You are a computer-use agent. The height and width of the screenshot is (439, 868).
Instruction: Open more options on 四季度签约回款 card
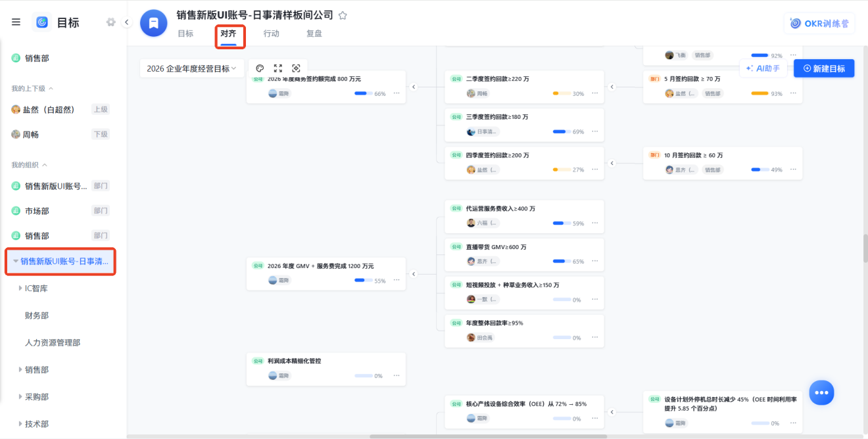coord(594,170)
